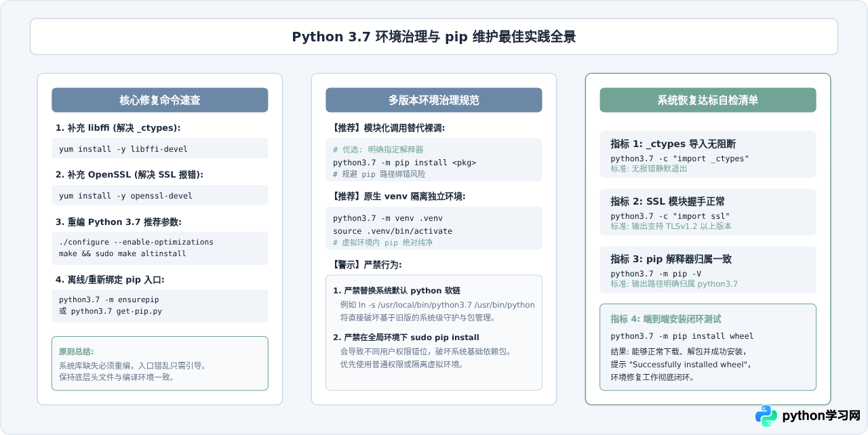The image size is (868, 435).
Task: Click the heading '4. 离线/重新绑定 pip 入口:'
Action: 110,279
